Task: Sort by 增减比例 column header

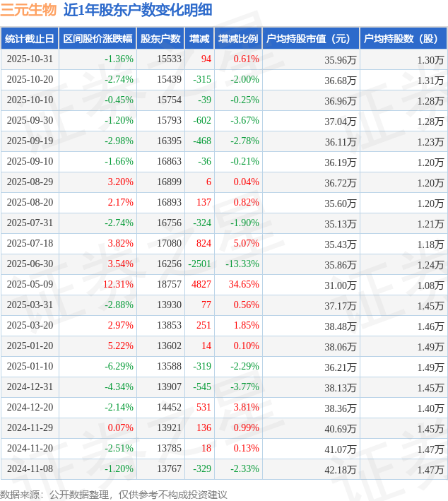Action: click(x=238, y=39)
